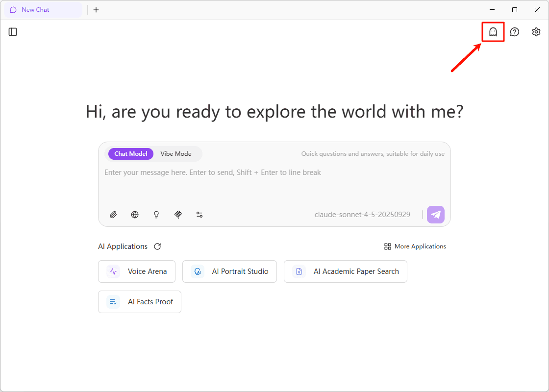The image size is (549, 392).
Task: Open the claude-sonnet-4-5 model selector
Action: (362, 215)
